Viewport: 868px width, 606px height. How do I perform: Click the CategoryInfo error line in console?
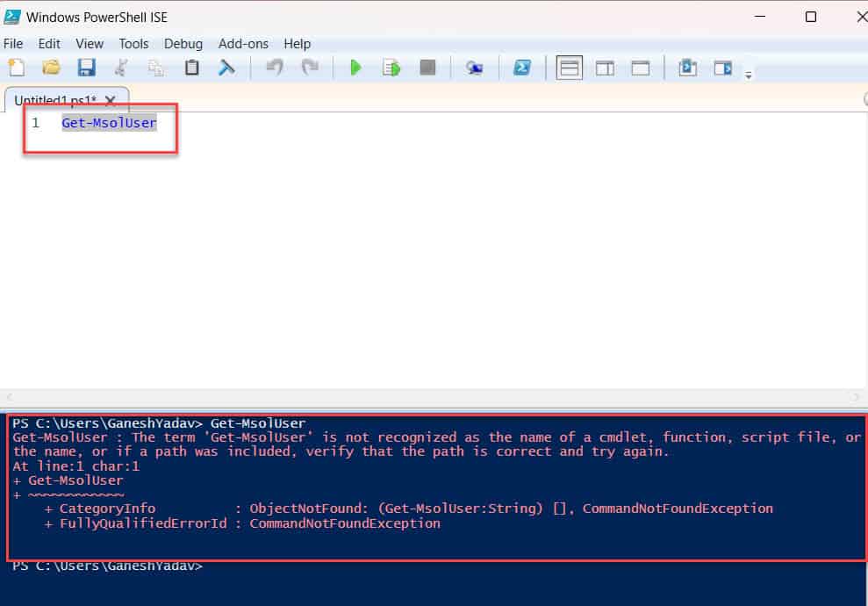click(x=408, y=509)
